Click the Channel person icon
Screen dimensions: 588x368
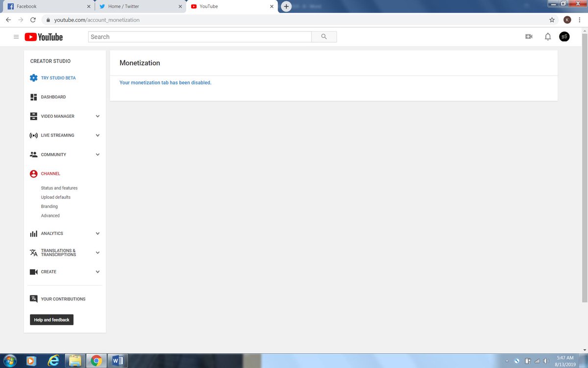33,174
